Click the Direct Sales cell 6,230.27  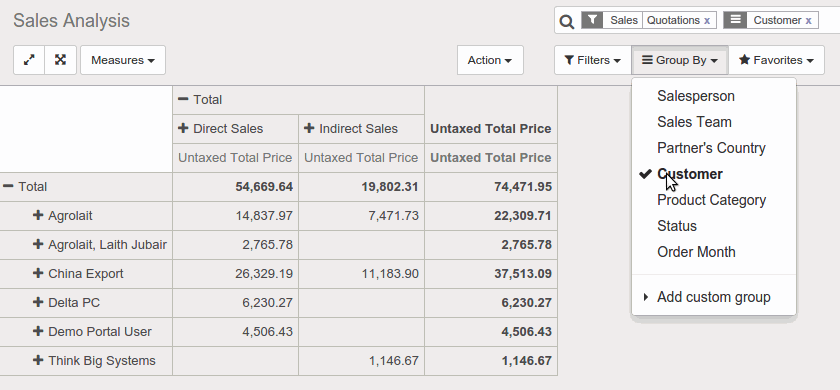[x=235, y=302]
